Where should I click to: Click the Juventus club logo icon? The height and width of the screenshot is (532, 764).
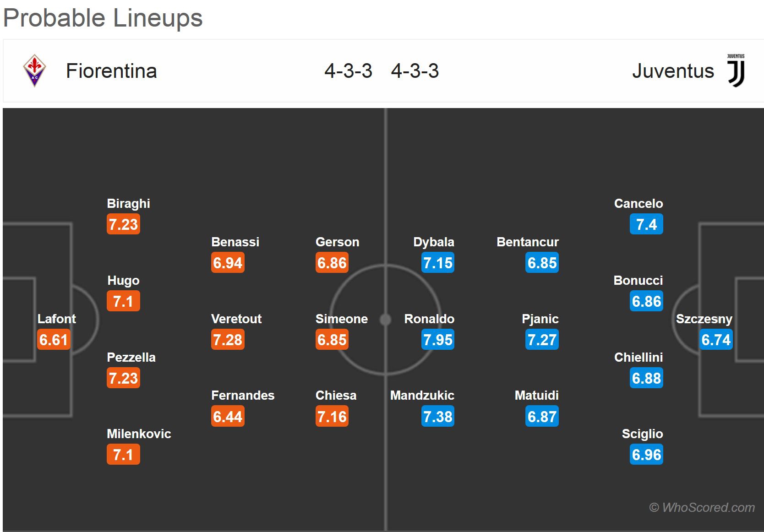(736, 71)
